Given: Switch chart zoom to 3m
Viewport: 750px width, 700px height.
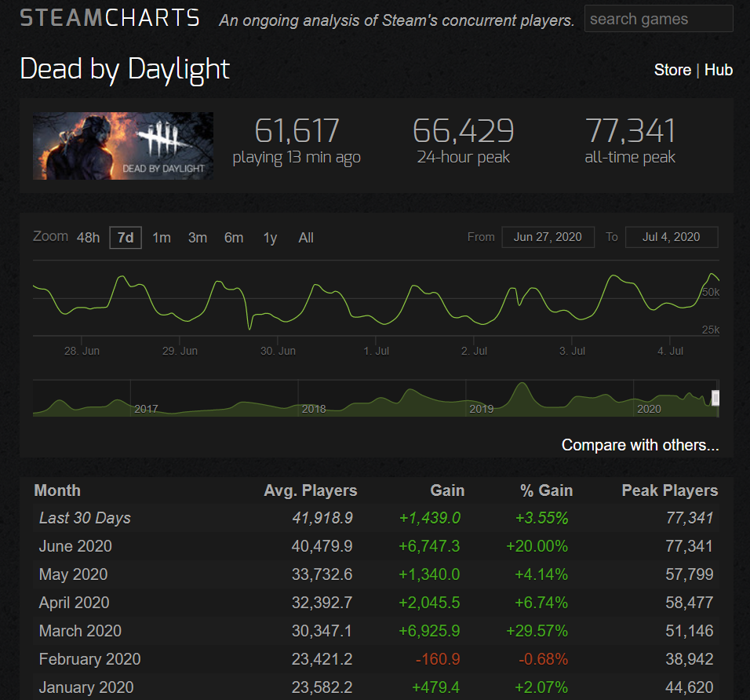Looking at the screenshot, I should click(198, 238).
